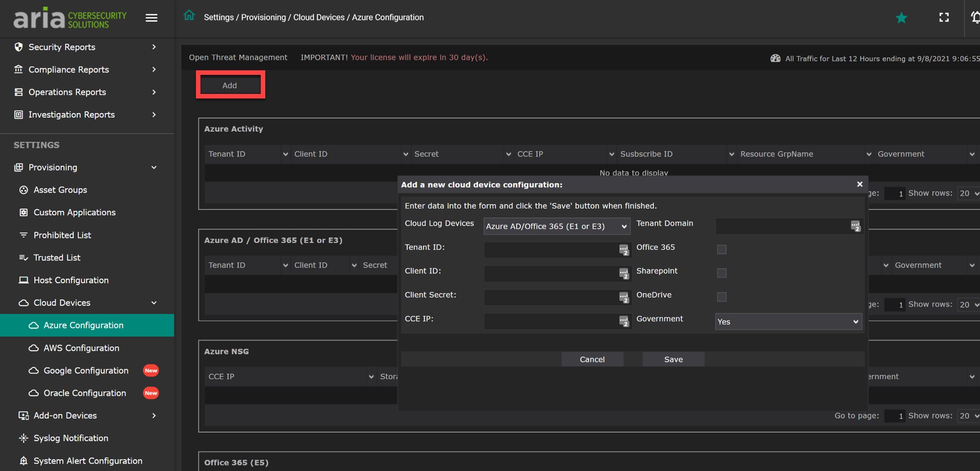Open the Cloud Log Devices dropdown
980x471 pixels.
(557, 226)
